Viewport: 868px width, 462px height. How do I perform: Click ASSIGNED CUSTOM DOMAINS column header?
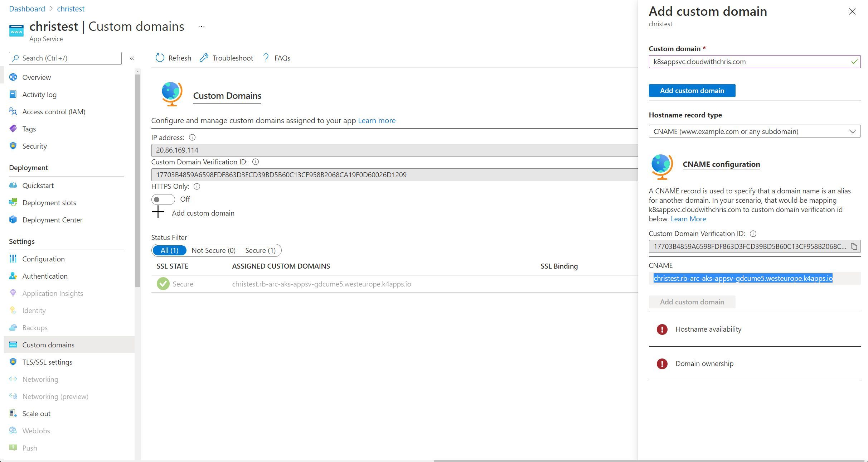coord(281,266)
